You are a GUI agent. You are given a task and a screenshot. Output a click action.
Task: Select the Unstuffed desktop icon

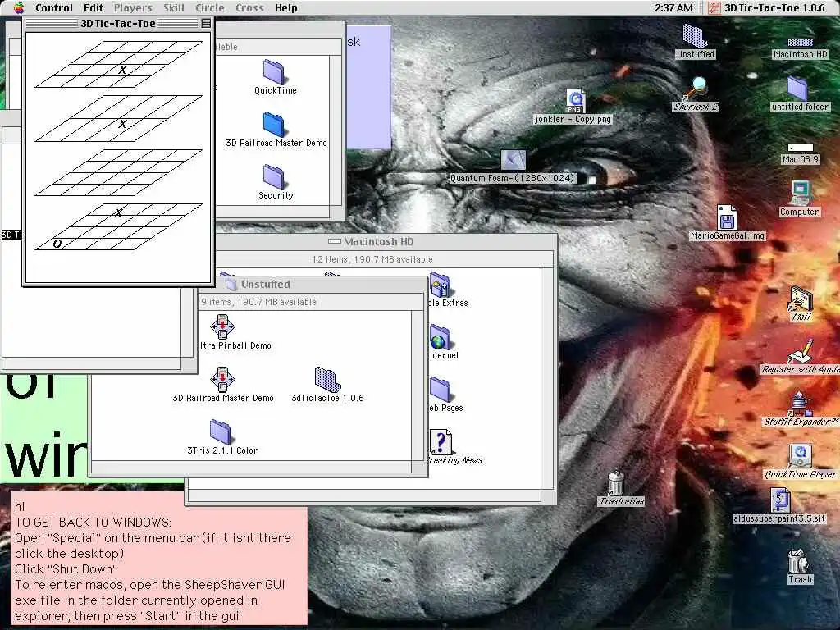pyautogui.click(x=696, y=41)
